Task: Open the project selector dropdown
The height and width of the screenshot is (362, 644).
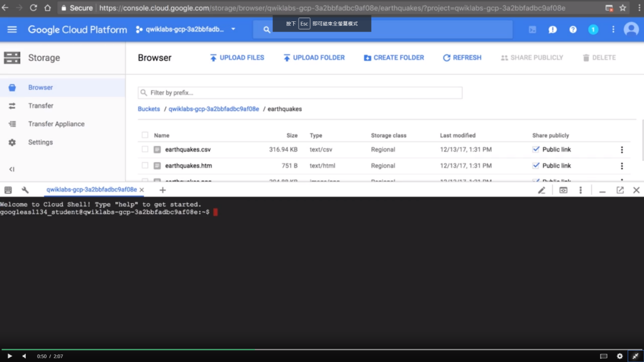Action: 186,30
